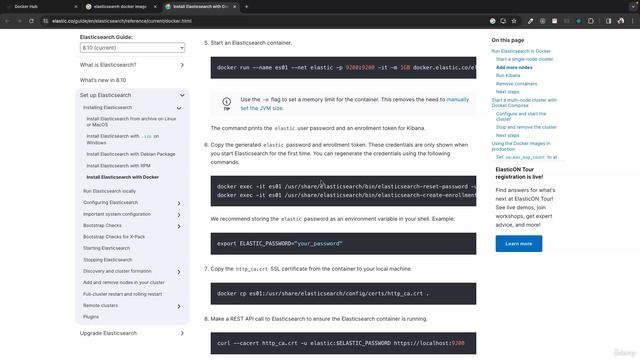Reload the page with the refresh icon
Image resolution: width=640 pixels, height=360 pixels.
(x=31, y=21)
